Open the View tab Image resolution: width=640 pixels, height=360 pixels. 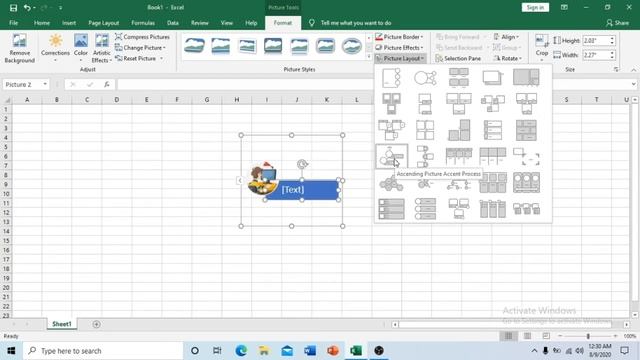(227, 23)
